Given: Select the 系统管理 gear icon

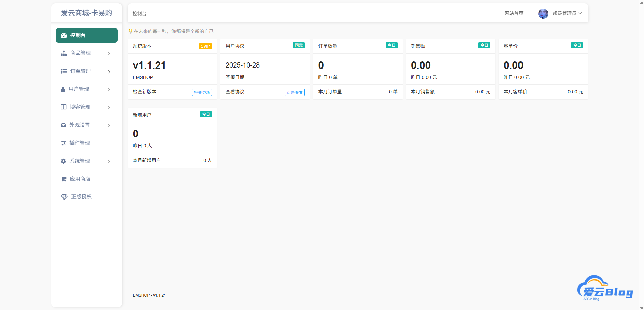Looking at the screenshot, I should (x=64, y=161).
